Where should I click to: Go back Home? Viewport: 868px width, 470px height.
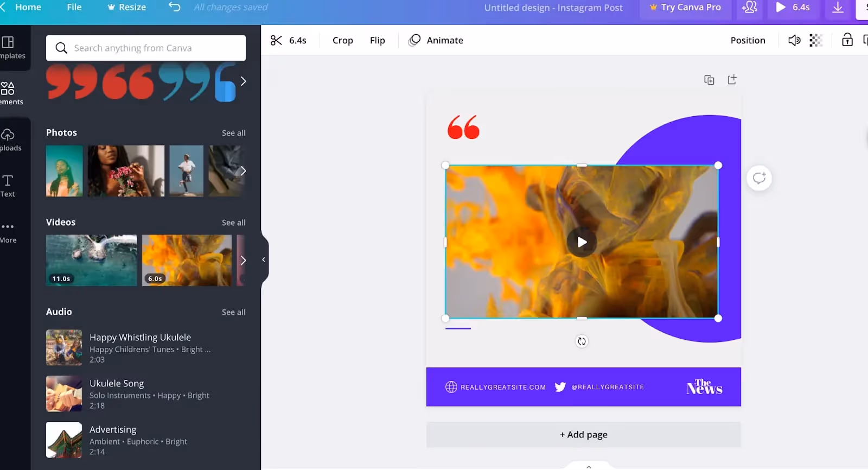pos(22,7)
